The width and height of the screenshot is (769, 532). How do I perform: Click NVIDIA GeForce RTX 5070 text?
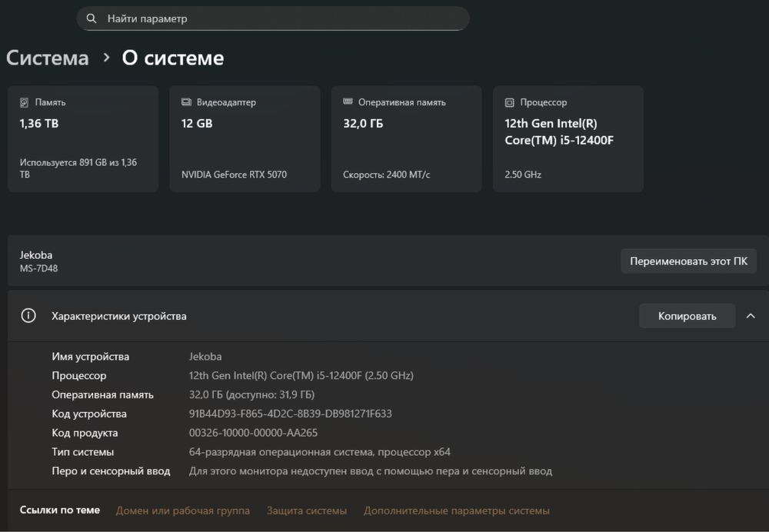pyautogui.click(x=234, y=175)
